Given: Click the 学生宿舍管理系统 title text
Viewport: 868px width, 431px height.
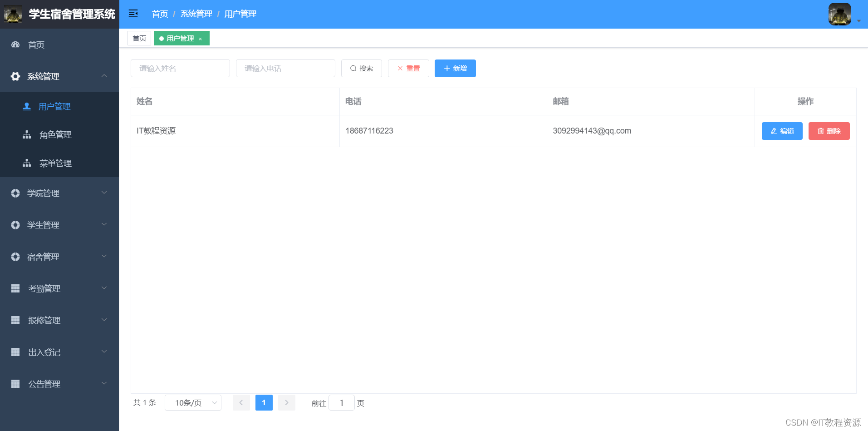Looking at the screenshot, I should 72,14.
